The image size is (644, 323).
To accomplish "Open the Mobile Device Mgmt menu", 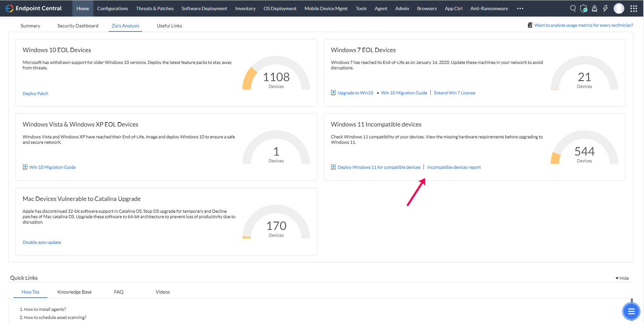I will pos(326,8).
